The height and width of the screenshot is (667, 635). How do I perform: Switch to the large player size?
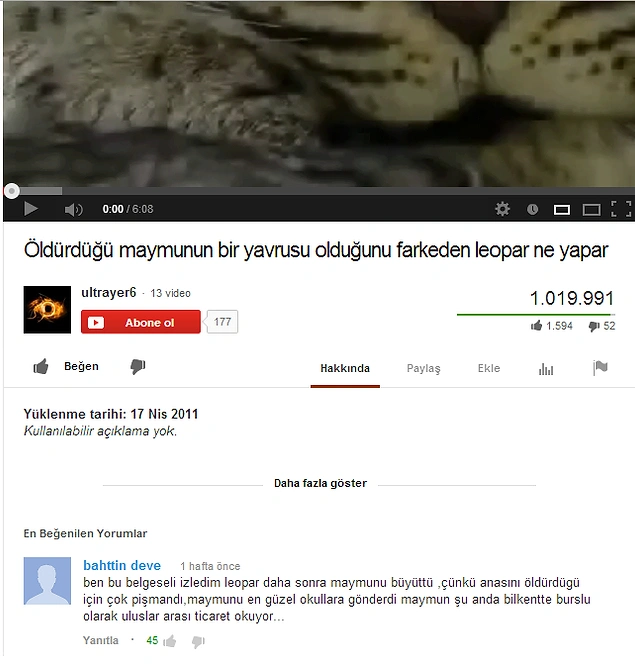point(591,210)
